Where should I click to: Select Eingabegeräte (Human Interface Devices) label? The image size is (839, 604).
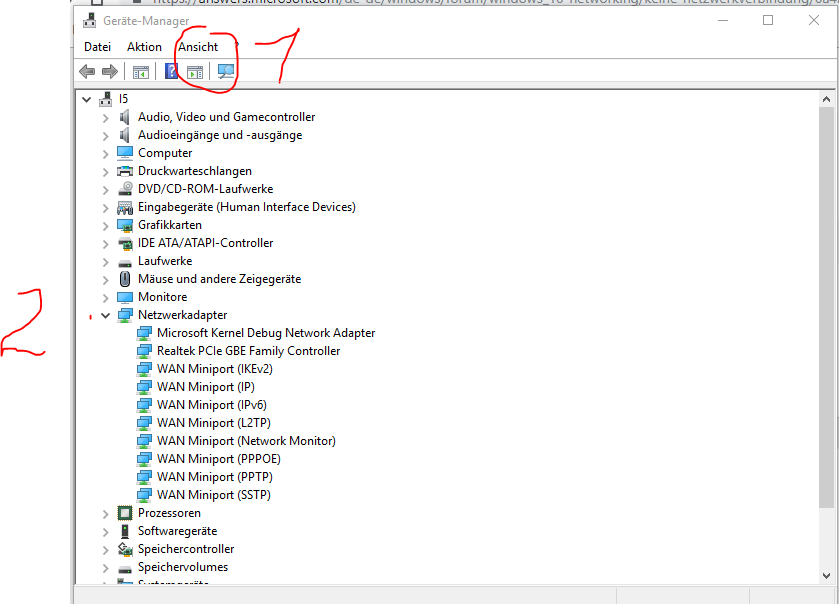coord(247,207)
